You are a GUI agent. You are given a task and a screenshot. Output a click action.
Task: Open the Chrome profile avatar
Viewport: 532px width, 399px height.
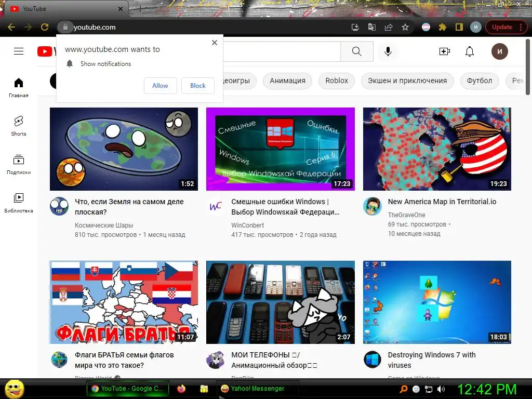coord(476,27)
